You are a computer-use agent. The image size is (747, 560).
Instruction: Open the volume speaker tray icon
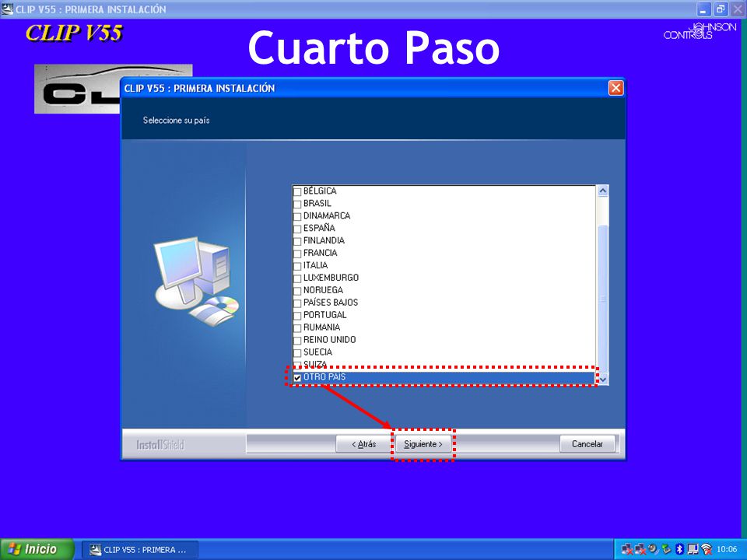click(654, 549)
